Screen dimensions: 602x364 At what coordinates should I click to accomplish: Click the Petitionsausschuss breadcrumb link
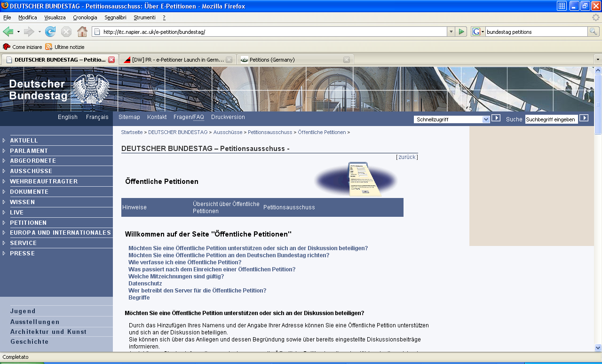[270, 133]
